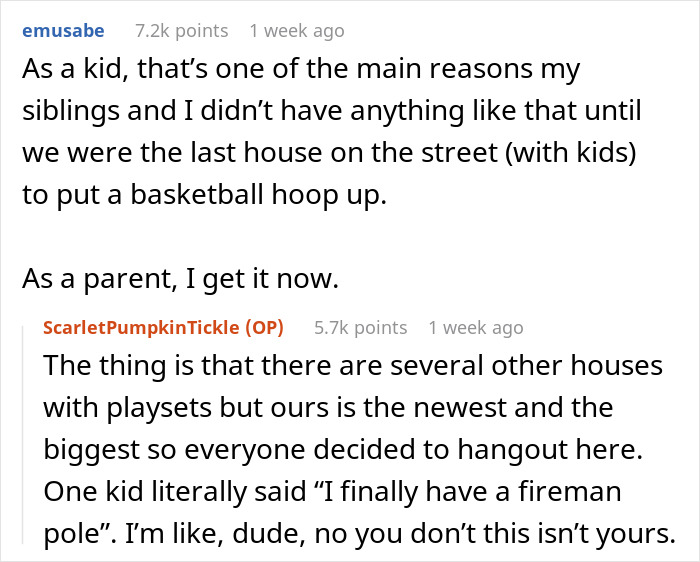The width and height of the screenshot is (700, 562).
Task: Click the (OP) tag beside ScarletPumpkinTickle
Action: (x=264, y=327)
